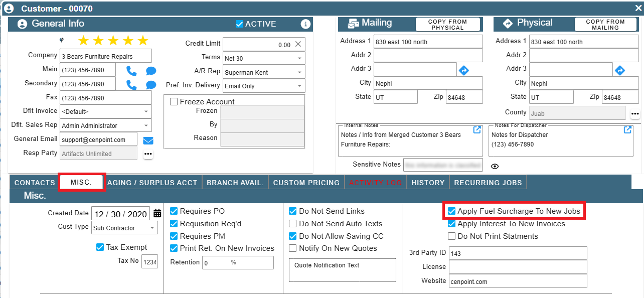
Task: Open the Pref. Inv. Delivery dropdown
Action: 264,86
